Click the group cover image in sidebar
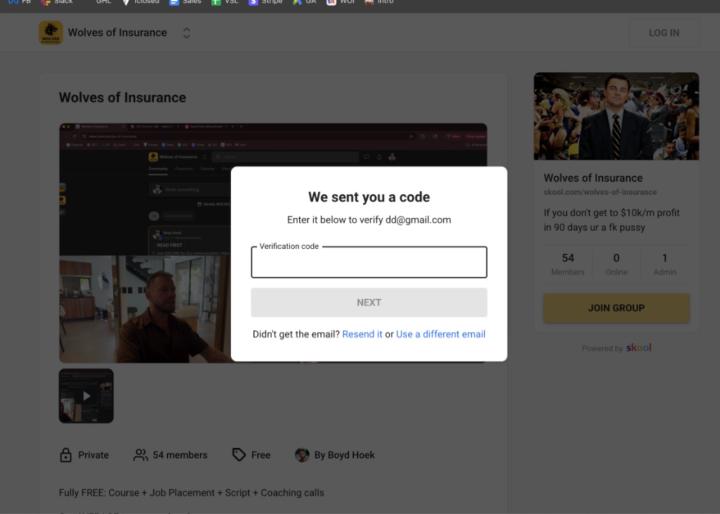The image size is (720, 514). click(x=616, y=116)
